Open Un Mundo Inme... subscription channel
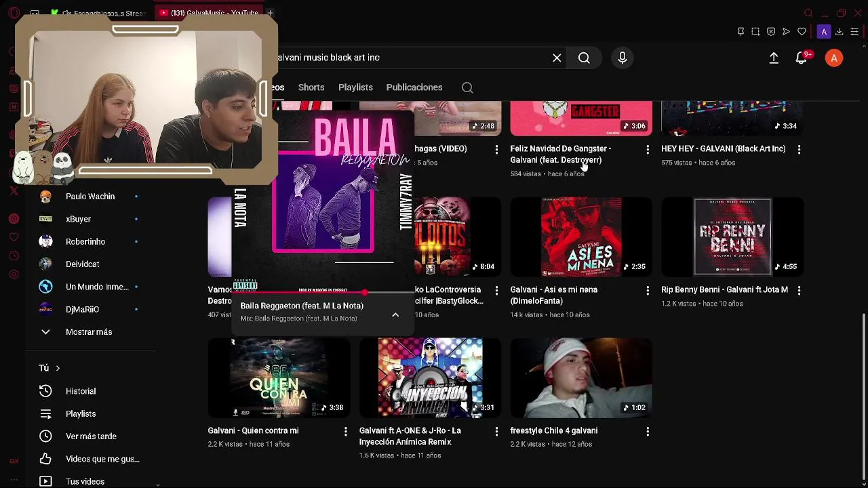 90,287
